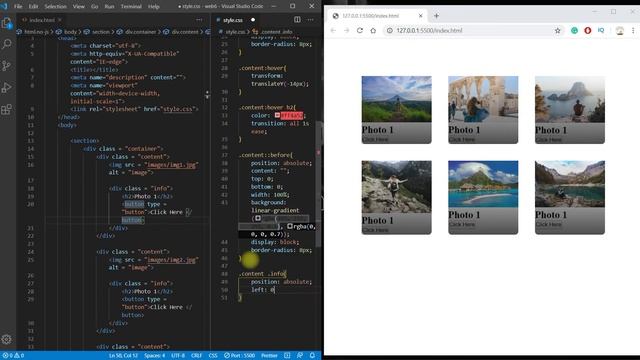This screenshot has width=640, height=360.
Task: Change line ending via CRLF status item
Action: coord(196,356)
